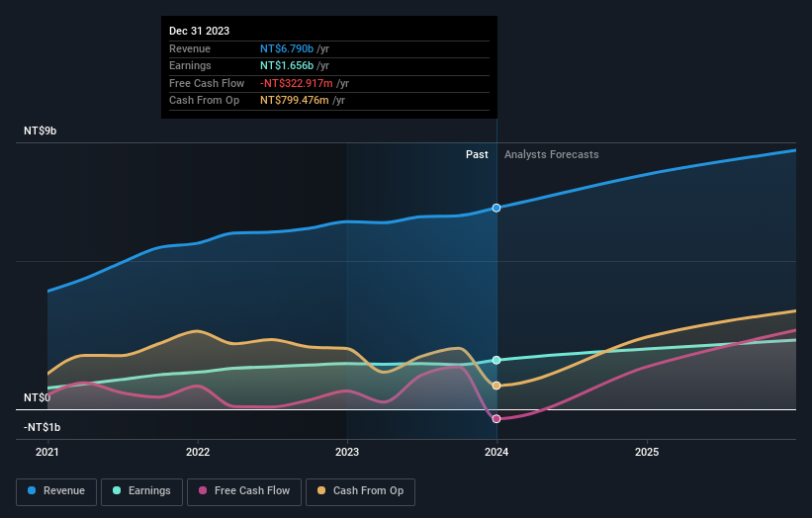The image size is (812, 518).
Task: Select the Cash From Op data point at 2024
Action: (496, 386)
